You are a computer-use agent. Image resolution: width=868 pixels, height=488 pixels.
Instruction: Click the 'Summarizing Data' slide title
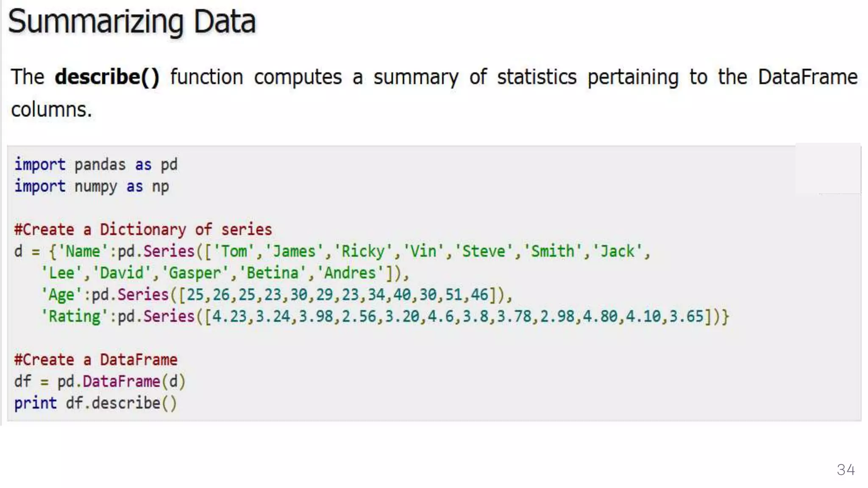click(132, 22)
